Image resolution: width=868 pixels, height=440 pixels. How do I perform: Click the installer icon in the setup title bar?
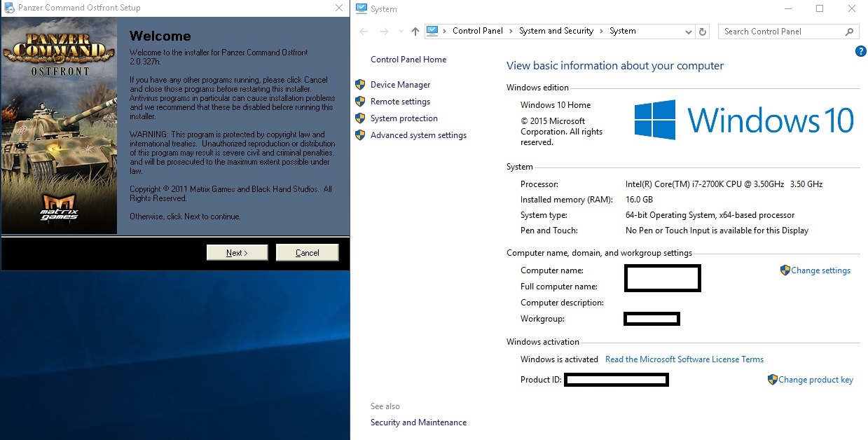(9, 8)
